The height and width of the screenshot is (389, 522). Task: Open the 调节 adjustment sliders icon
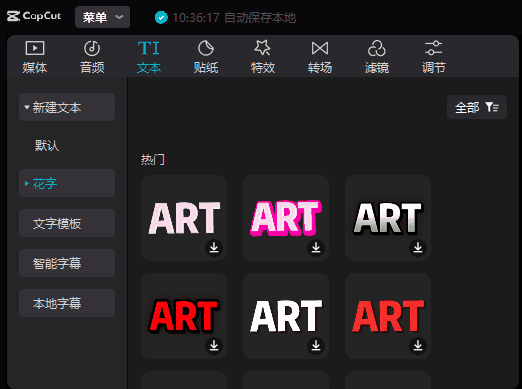click(x=433, y=48)
